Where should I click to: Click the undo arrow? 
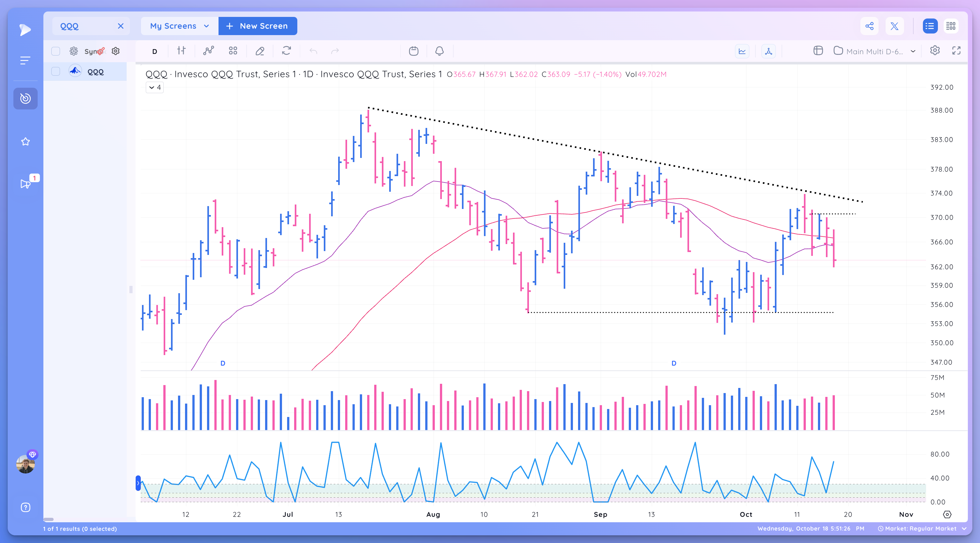(313, 51)
